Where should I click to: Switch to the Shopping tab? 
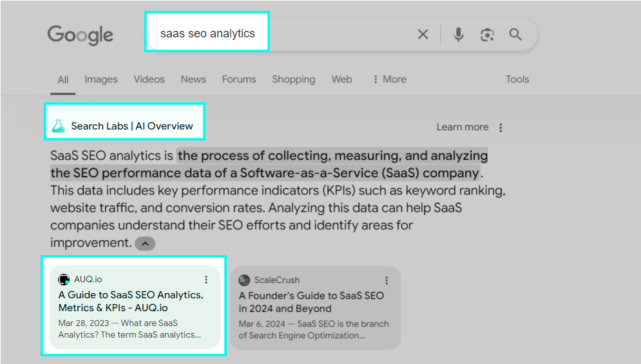pos(294,79)
